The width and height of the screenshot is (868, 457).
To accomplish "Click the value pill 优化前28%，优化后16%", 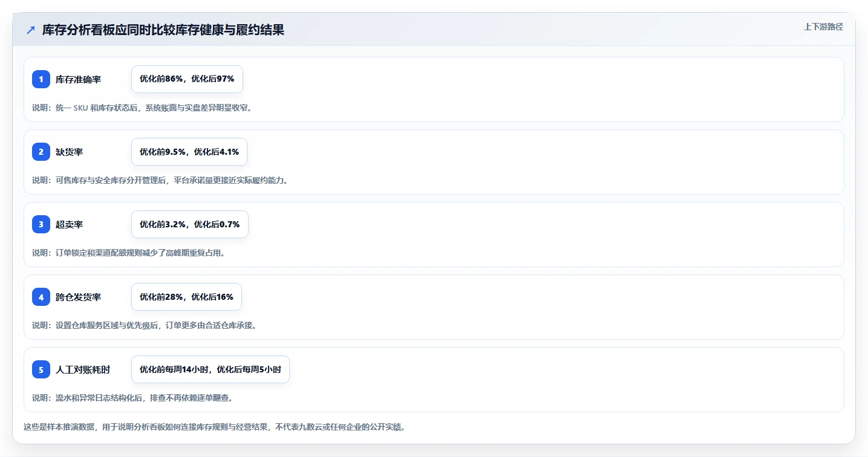I will (186, 297).
